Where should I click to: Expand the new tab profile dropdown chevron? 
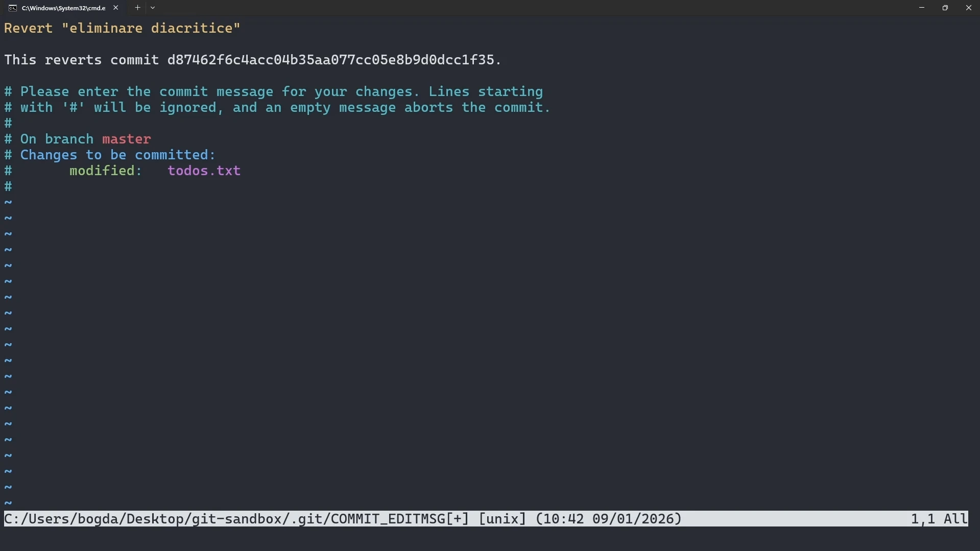(x=153, y=8)
